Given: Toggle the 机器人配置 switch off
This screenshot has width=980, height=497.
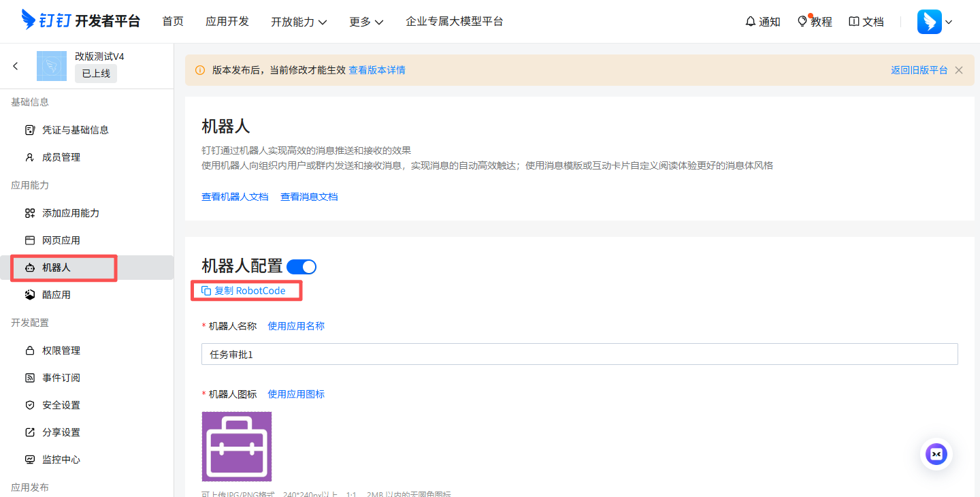Looking at the screenshot, I should (x=301, y=266).
